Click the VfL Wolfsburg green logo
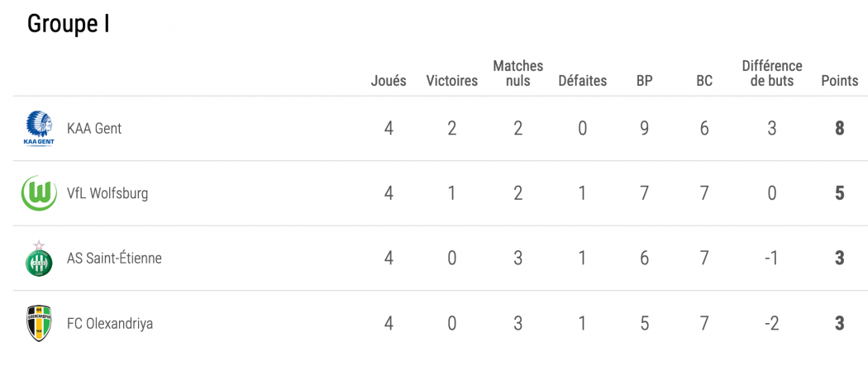The height and width of the screenshot is (380, 868). click(x=40, y=193)
